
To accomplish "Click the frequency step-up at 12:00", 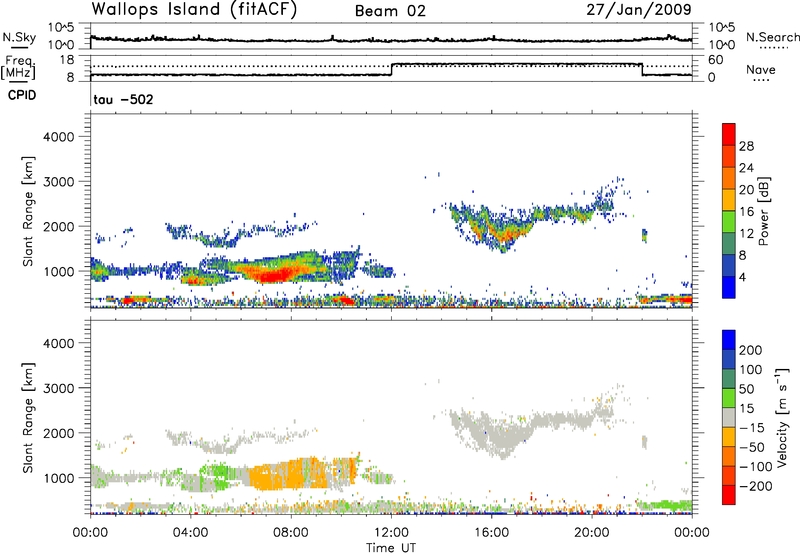I will (x=392, y=70).
